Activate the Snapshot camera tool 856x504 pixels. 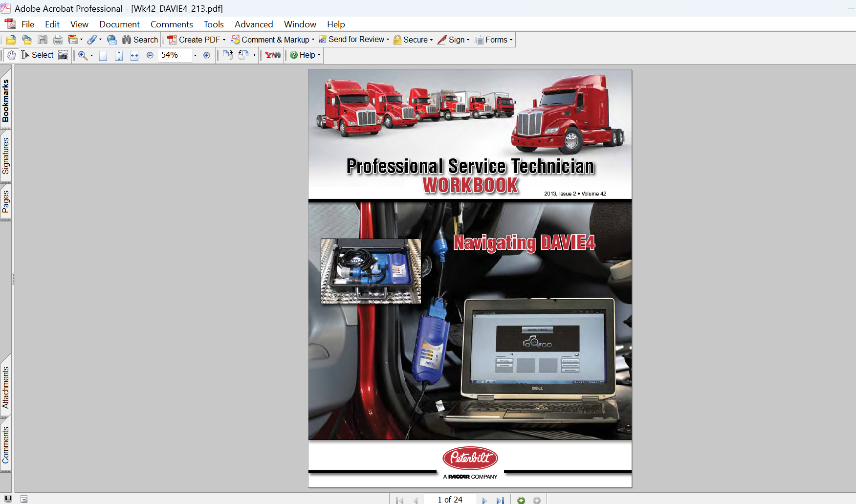coord(63,55)
